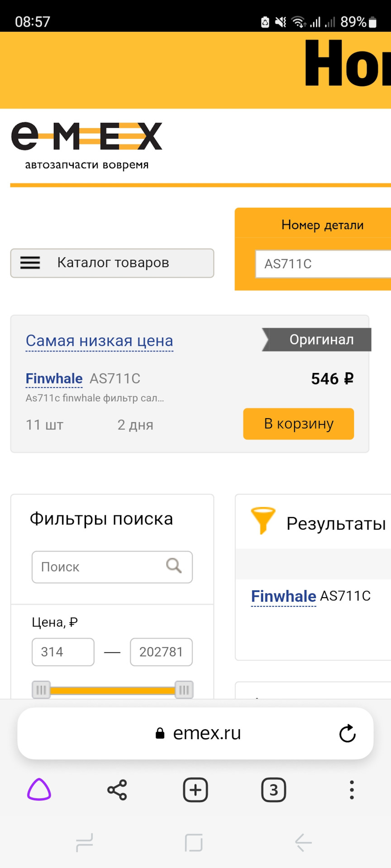
Task: Click the minimum price input showing 314
Action: coord(63,652)
